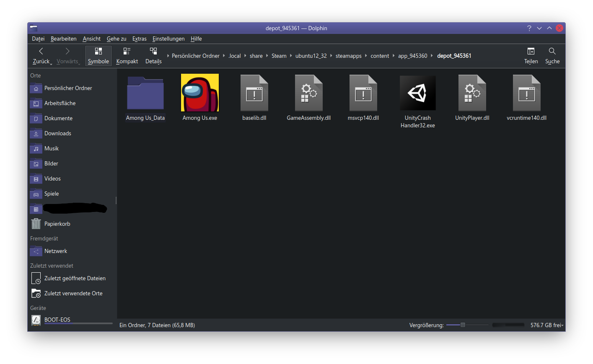Open the Teilen split view
Image resolution: width=593 pixels, height=364 pixels.
pos(531,56)
